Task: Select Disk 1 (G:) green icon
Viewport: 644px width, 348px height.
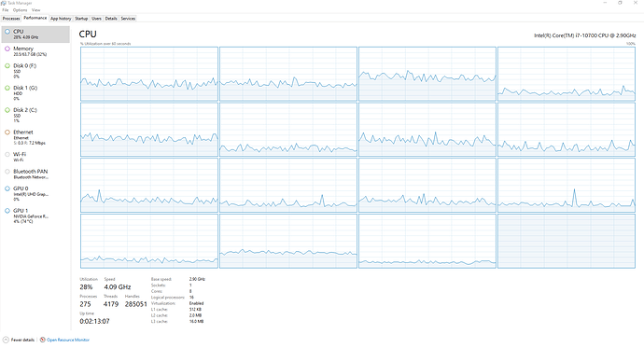Action: 7,88
